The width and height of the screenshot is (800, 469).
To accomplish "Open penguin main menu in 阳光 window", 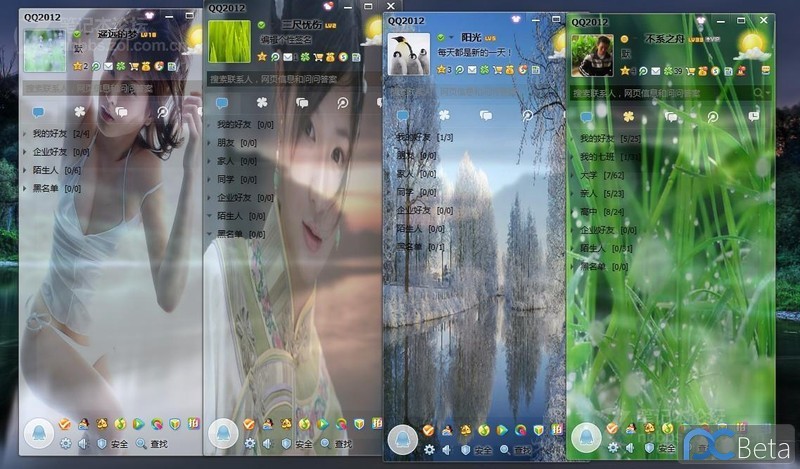I will click(x=403, y=439).
